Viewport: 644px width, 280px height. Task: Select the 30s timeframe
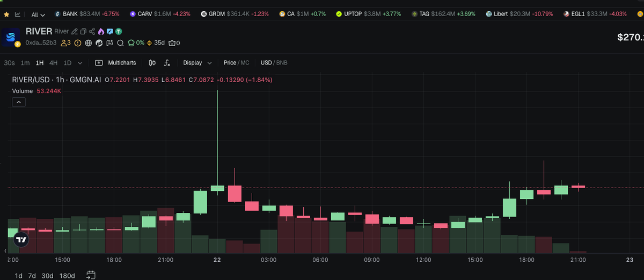coord(9,63)
